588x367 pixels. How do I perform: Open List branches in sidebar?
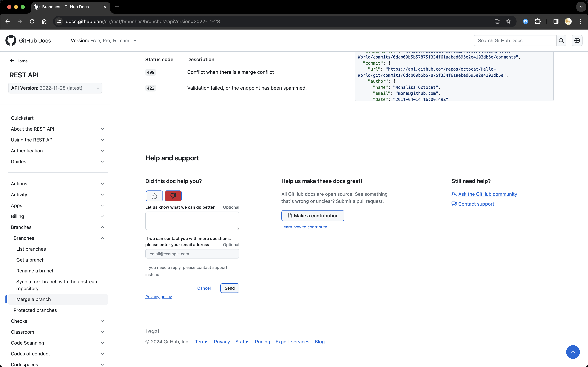31,249
